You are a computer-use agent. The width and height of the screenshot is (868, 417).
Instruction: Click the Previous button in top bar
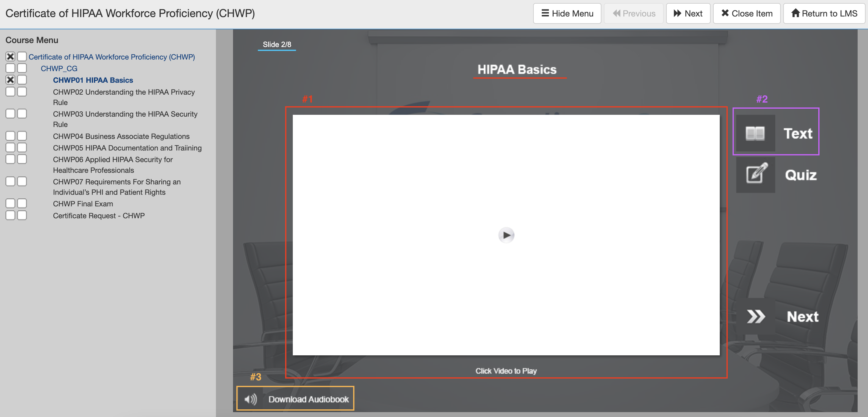click(633, 13)
